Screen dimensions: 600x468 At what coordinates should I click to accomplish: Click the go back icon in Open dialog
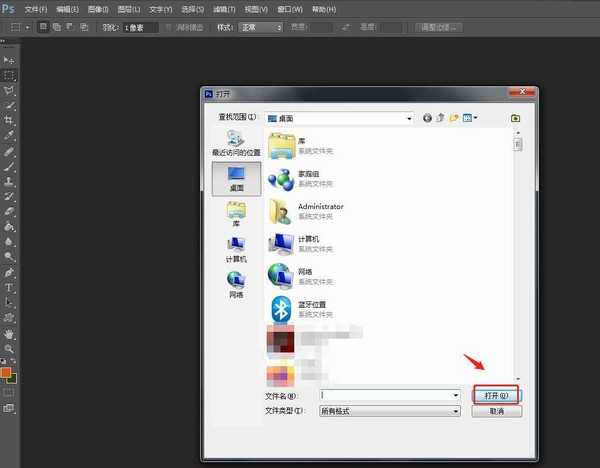coord(428,118)
